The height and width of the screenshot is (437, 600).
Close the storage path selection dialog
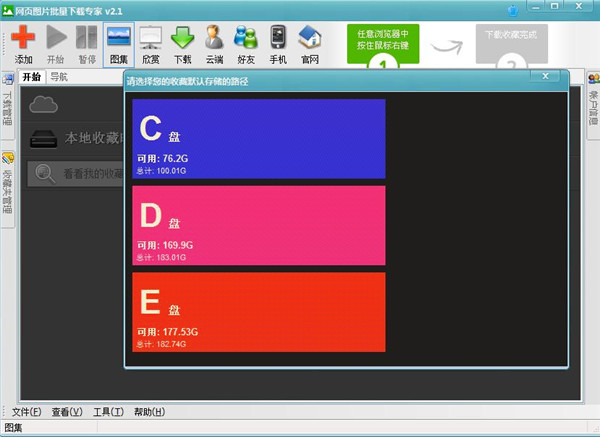click(545, 76)
